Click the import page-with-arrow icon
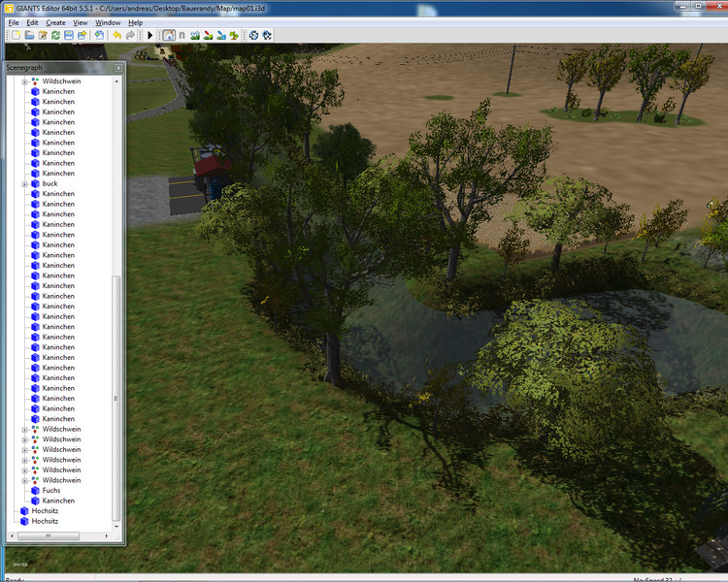 99,35
